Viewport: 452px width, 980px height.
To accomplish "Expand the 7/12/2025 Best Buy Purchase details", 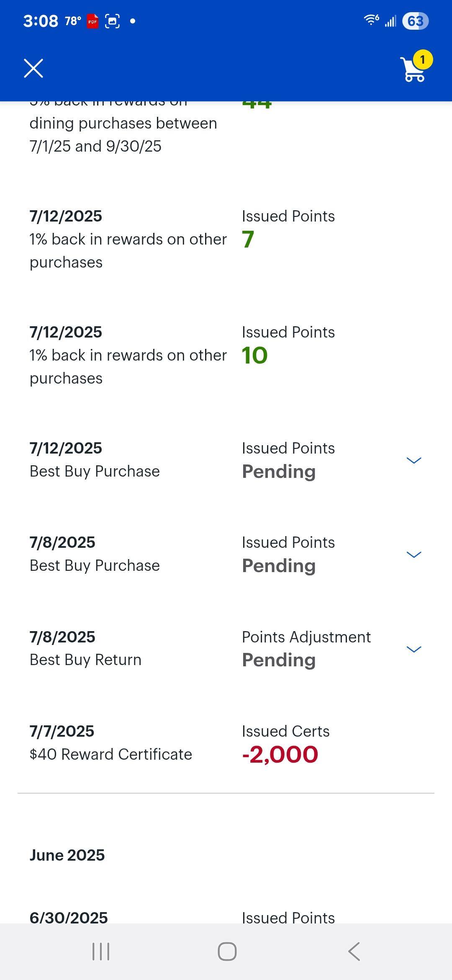I will (413, 460).
